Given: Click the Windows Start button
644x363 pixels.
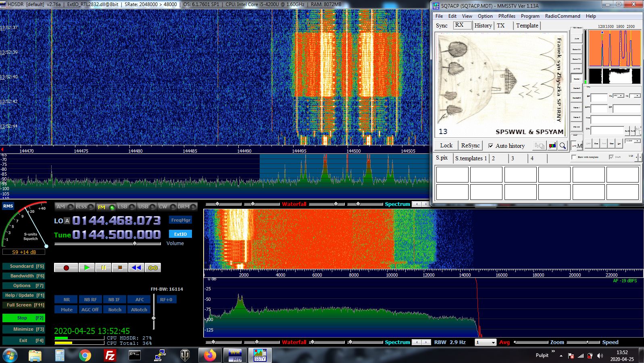Looking at the screenshot, I should (x=10, y=356).
